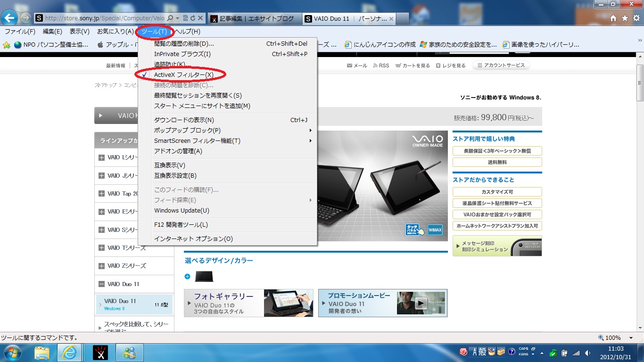The height and width of the screenshot is (362, 644).
Task: Open the IE Home icon
Action: coord(613,18)
